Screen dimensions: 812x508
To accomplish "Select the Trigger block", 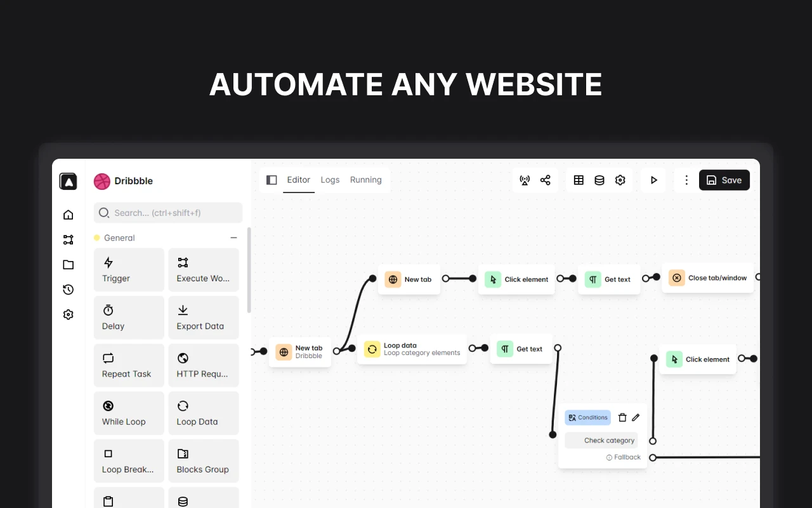I will [129, 270].
